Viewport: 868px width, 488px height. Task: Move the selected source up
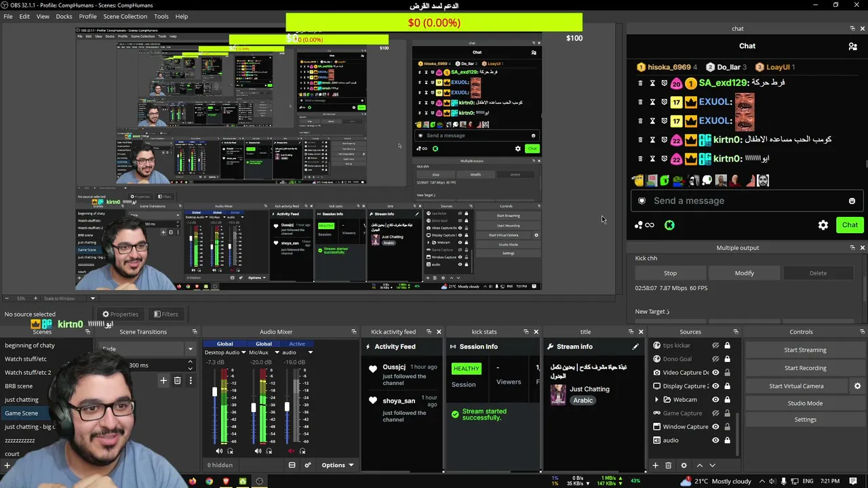700,466
